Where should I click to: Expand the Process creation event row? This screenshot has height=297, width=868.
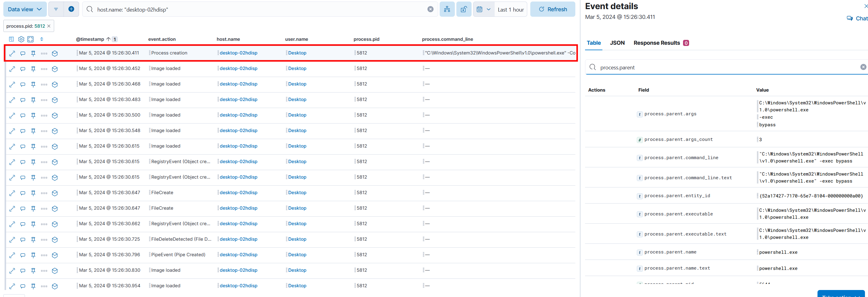point(12,53)
